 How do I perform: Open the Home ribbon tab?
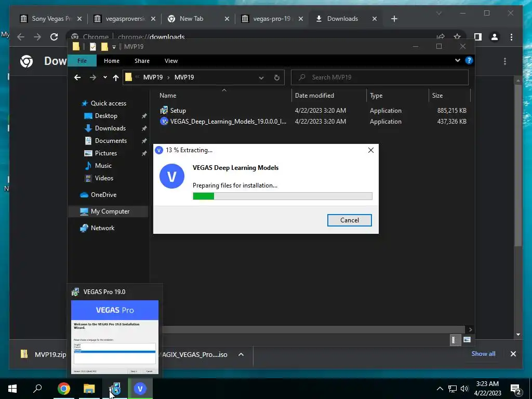tap(112, 61)
